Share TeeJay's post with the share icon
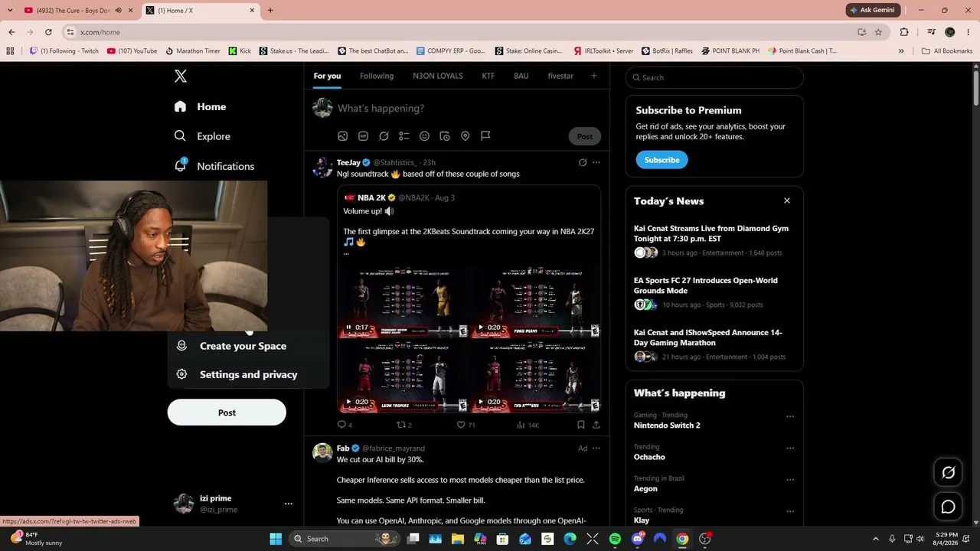 [x=596, y=425]
